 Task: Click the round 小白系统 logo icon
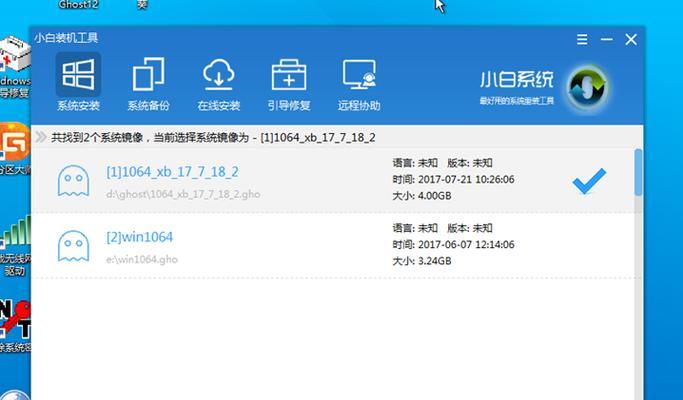click(x=587, y=88)
